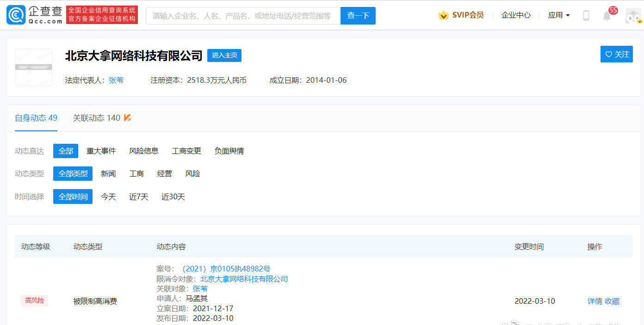The height and width of the screenshot is (325, 644).
Task: Click the user avatar in the header
Action: pyautogui.click(x=633, y=15)
